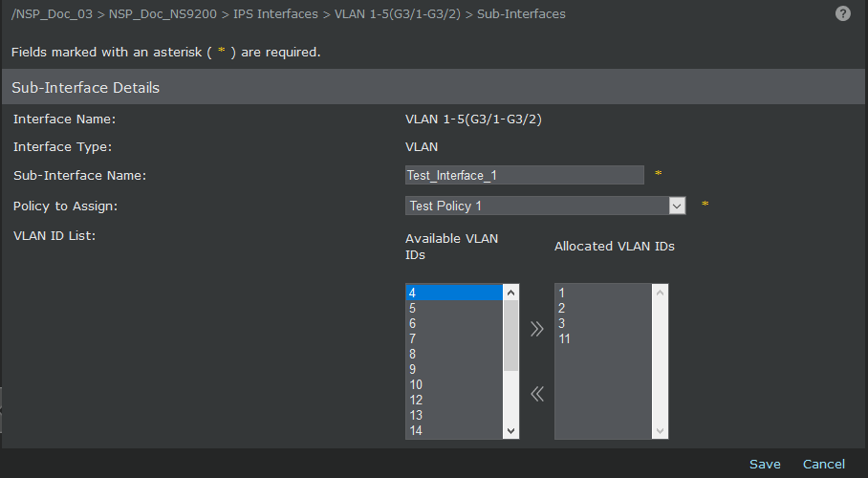This screenshot has height=478, width=868.
Task: Remove VLAN from allocated list arrow
Action: [537, 394]
